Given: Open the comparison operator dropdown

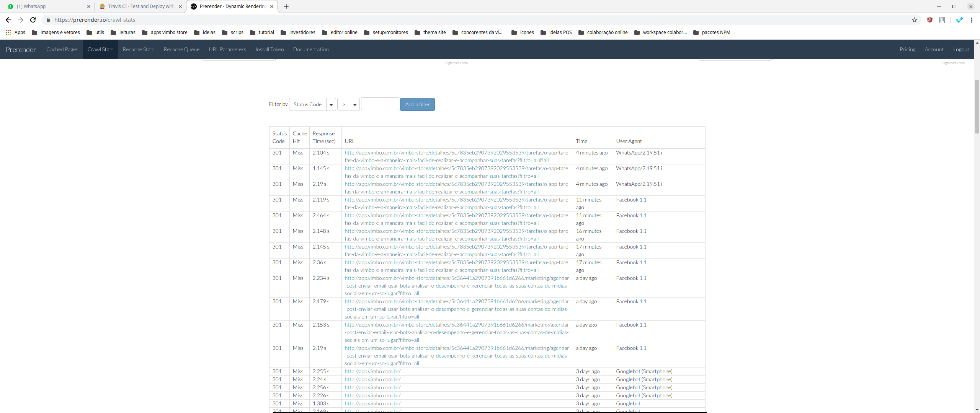Looking at the screenshot, I should (355, 104).
